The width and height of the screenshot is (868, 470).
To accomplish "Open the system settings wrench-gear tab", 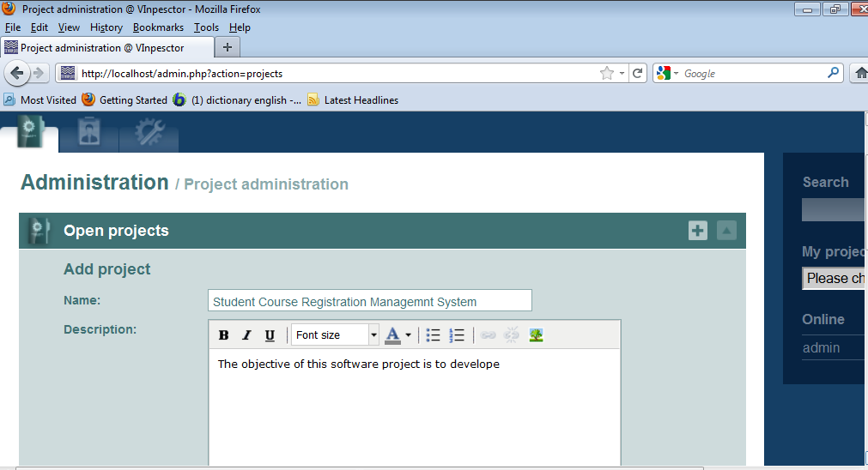I will (x=149, y=133).
